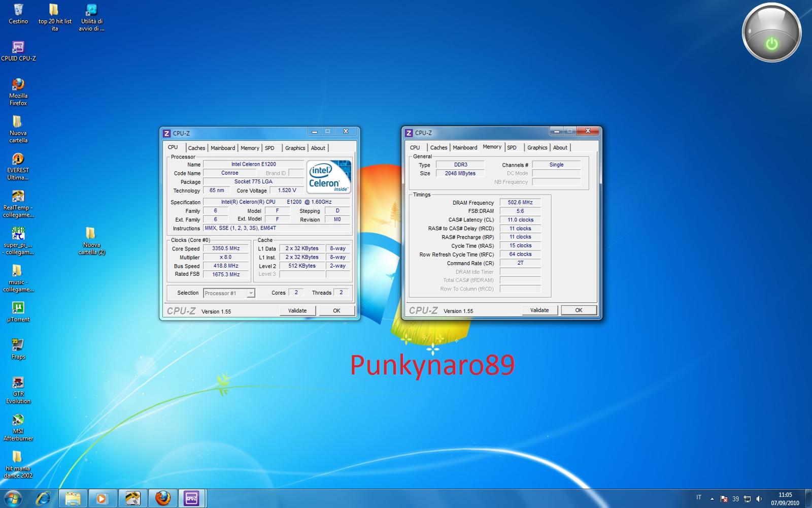The width and height of the screenshot is (812, 508).
Task: Launch MSI Afterburner from the desktop
Action: click(x=18, y=427)
